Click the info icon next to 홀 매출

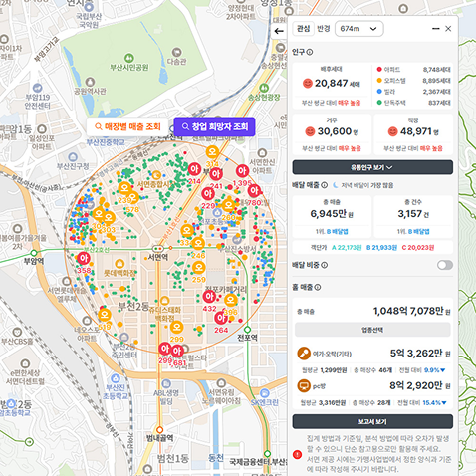point(318,287)
